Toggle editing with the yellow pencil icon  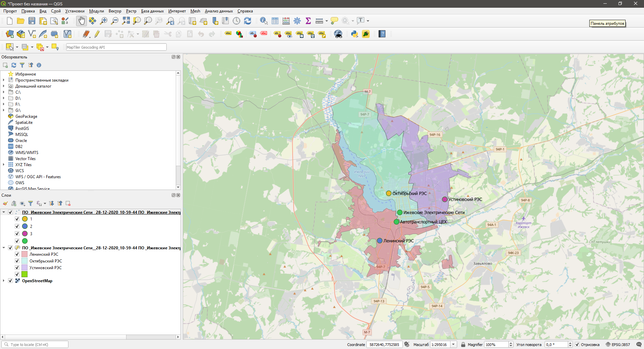pos(97,34)
